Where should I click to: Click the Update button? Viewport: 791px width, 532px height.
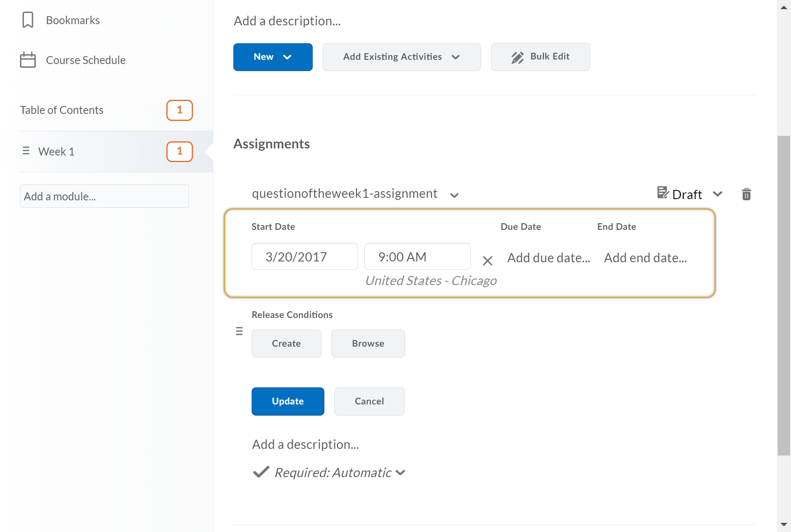click(288, 401)
